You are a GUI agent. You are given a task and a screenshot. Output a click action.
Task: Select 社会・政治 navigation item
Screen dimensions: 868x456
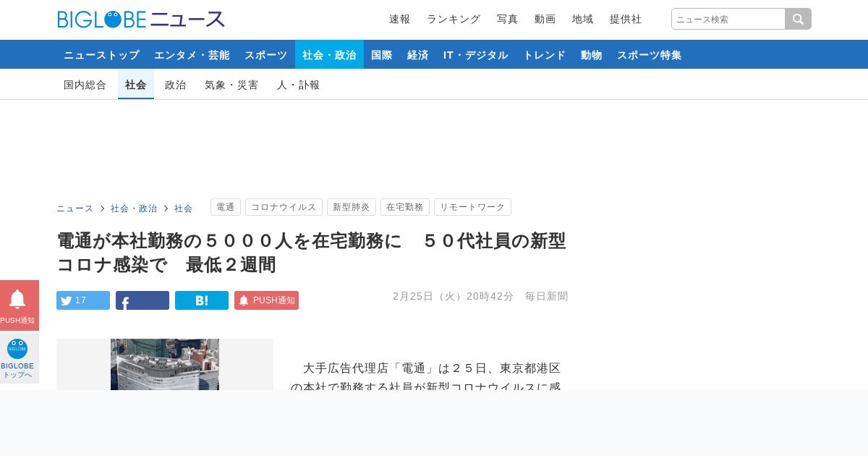pos(329,54)
